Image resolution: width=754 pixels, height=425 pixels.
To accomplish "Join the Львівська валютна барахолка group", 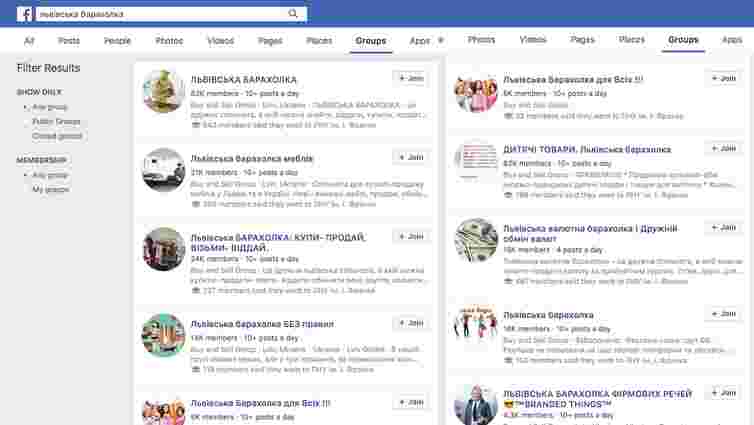I will point(724,227).
